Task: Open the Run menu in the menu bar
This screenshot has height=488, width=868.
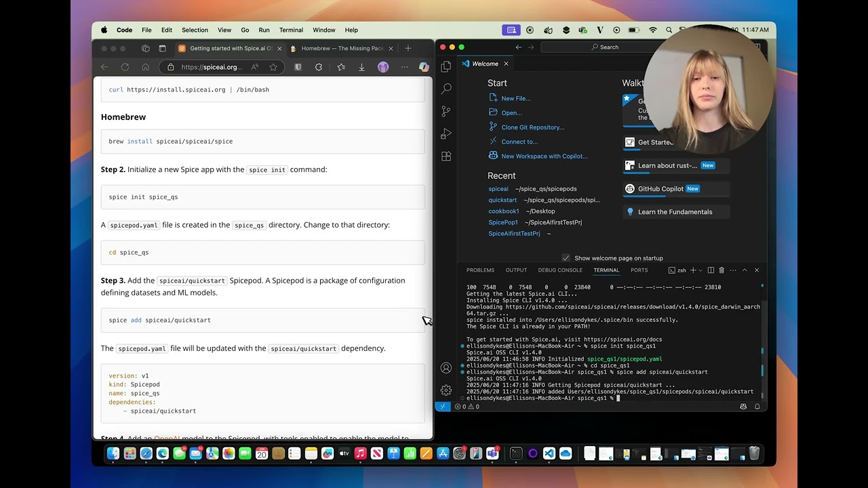Action: [264, 30]
